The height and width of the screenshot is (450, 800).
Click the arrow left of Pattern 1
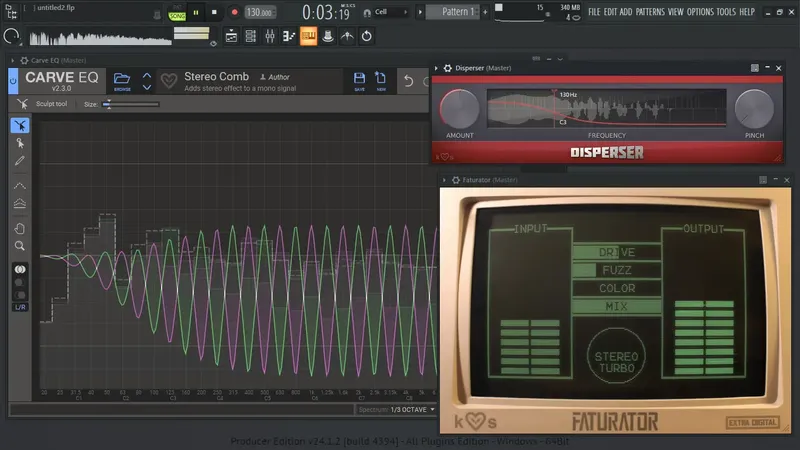click(420, 12)
